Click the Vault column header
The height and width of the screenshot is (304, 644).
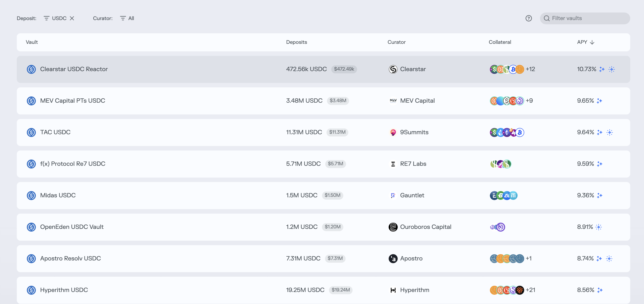click(x=32, y=42)
